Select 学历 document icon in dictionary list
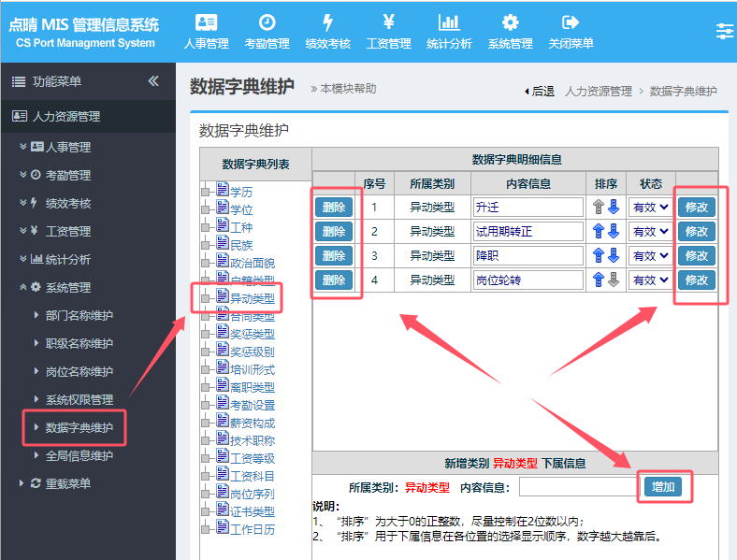Screen dimensions: 737x560 (x=223, y=190)
